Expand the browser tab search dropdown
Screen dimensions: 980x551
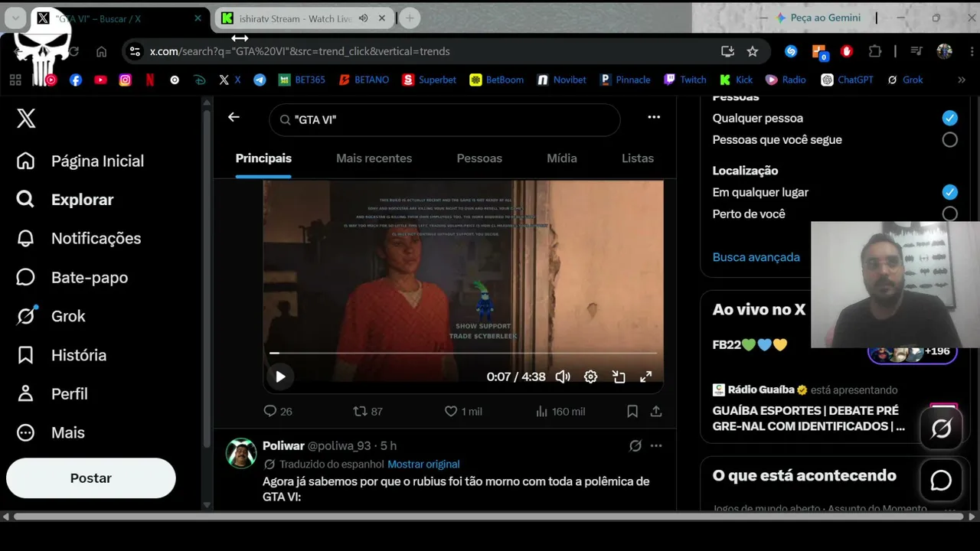(x=15, y=18)
